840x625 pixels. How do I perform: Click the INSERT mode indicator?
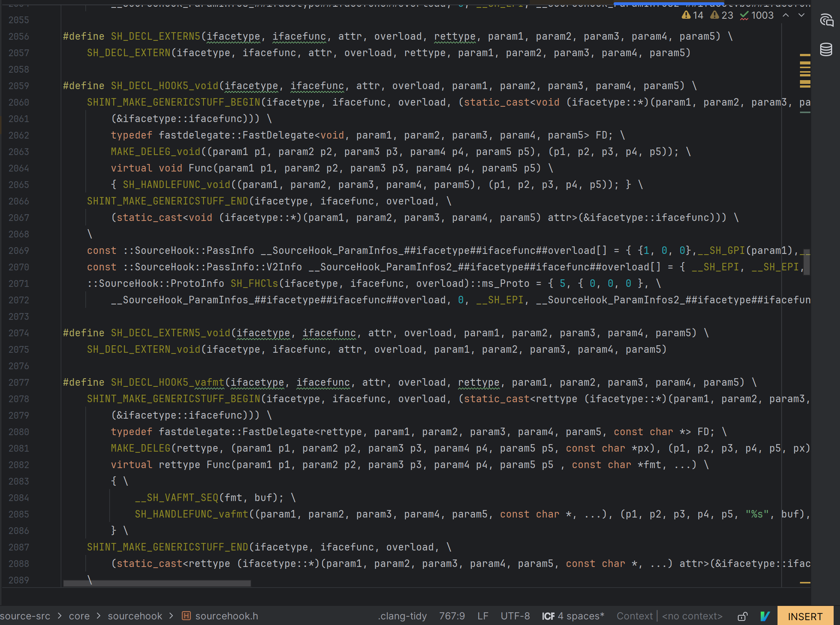(805, 616)
